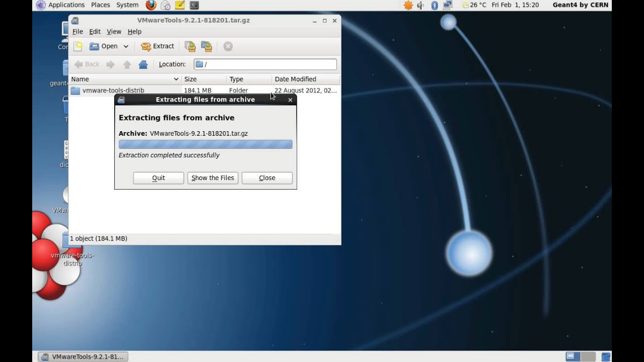644x362 pixels.
Task: Open the View menu
Action: (x=114, y=32)
